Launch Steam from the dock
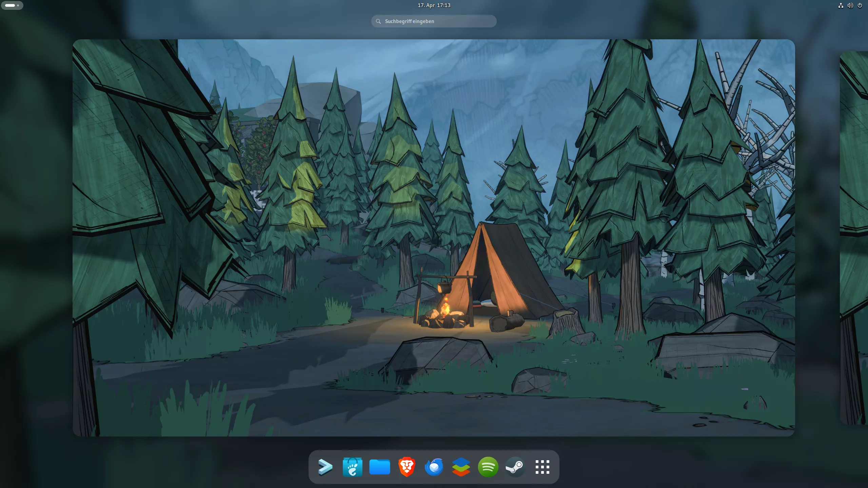This screenshot has height=488, width=868. [515, 467]
